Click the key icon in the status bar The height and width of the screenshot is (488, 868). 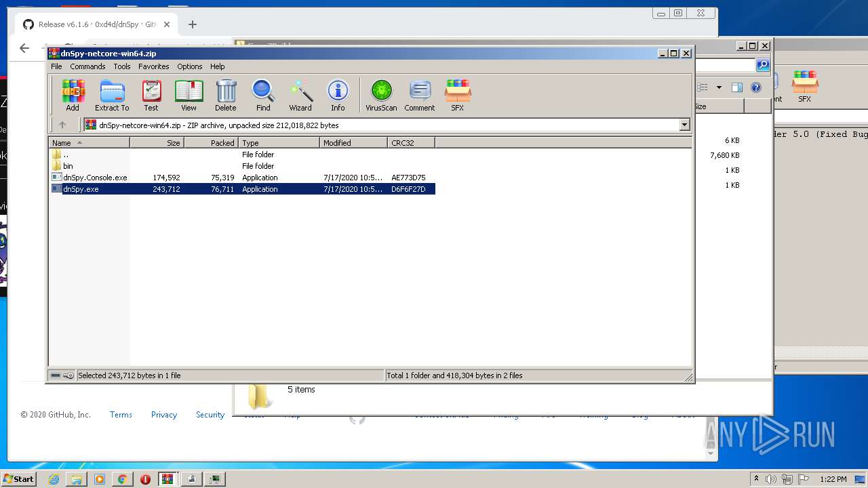pos(68,375)
